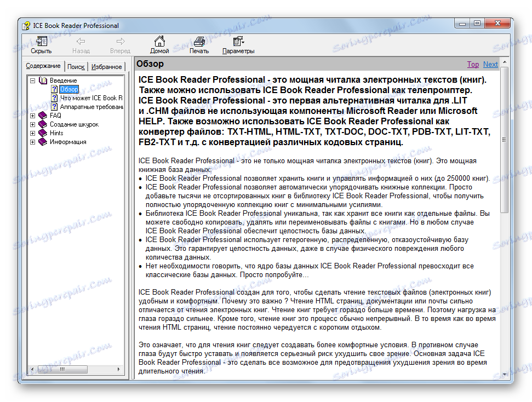Click the Назад (Back) arrow icon
This screenshot has height=402, width=532.
(x=81, y=42)
